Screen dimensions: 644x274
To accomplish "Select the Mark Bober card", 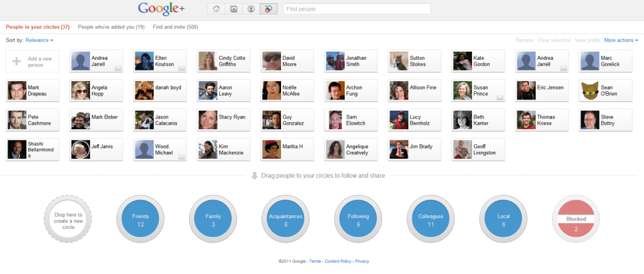I will coord(96,120).
